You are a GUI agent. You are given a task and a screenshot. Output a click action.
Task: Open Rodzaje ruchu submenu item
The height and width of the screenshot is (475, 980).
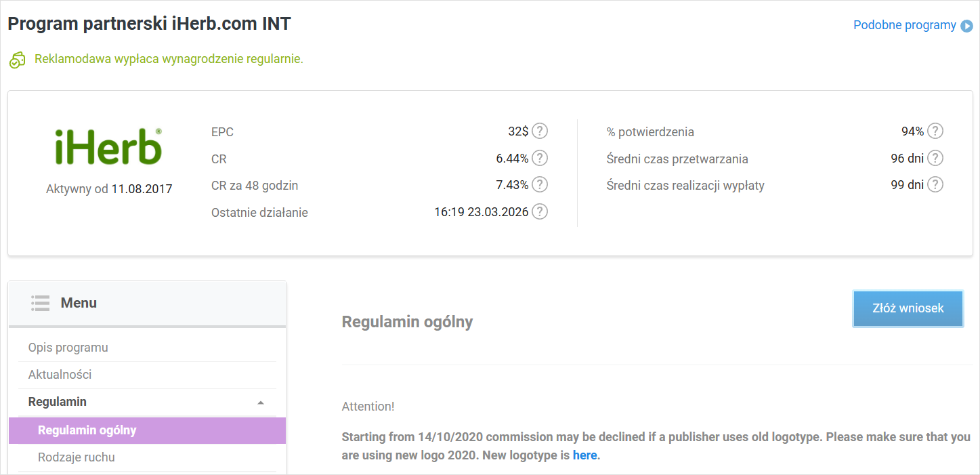pos(77,457)
